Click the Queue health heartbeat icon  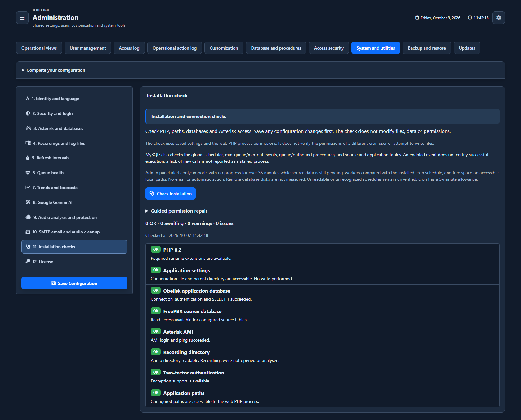28,173
